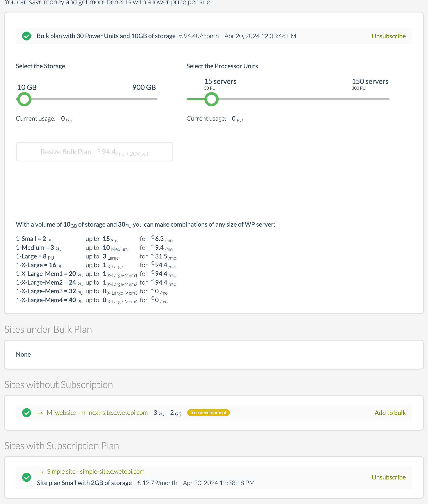Click the '900 GB' storage maximum label
This screenshot has height=504, width=428.
pyautogui.click(x=144, y=87)
